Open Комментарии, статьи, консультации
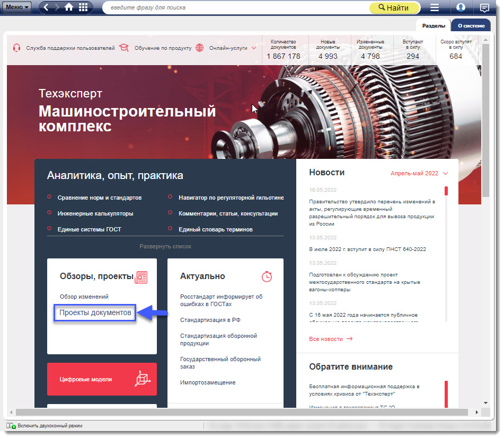Viewport: 504px width, 439px height. tap(228, 213)
